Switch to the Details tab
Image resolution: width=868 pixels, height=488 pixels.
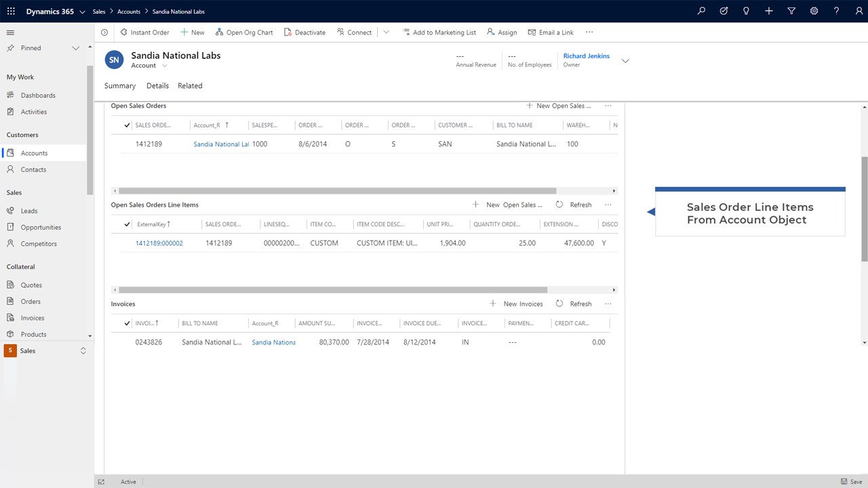pos(157,86)
